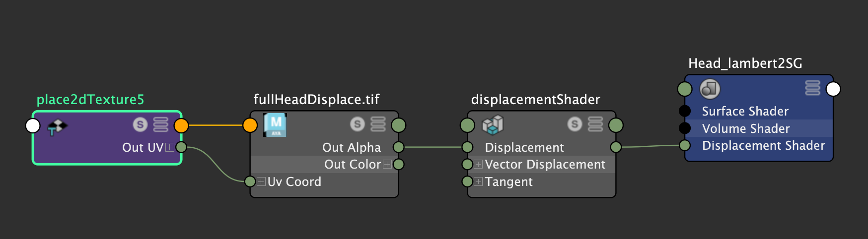
Task: Click the fullHeadDisplace.tif file texture icon
Action: 275,125
